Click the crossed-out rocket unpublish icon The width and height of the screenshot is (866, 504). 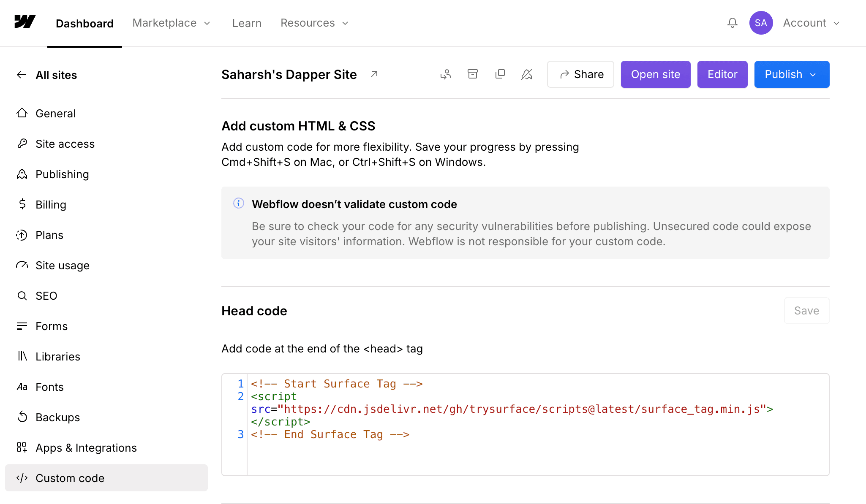click(x=527, y=74)
